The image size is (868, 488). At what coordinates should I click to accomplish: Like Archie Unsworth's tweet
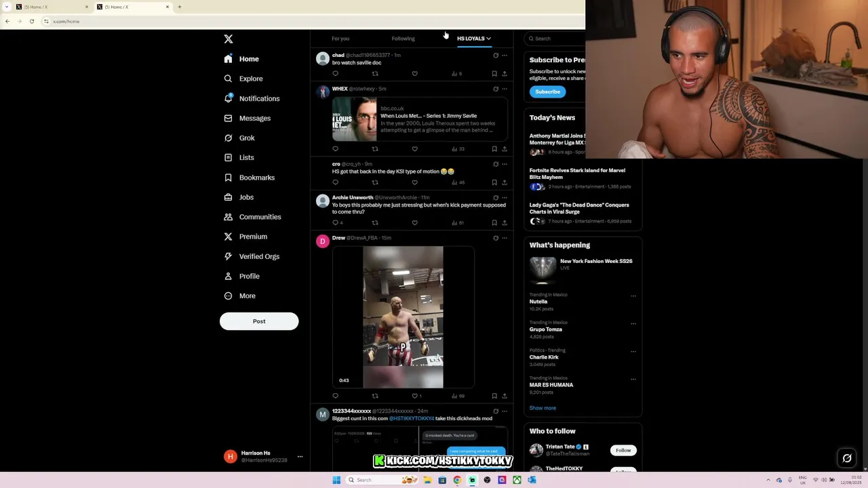(415, 222)
